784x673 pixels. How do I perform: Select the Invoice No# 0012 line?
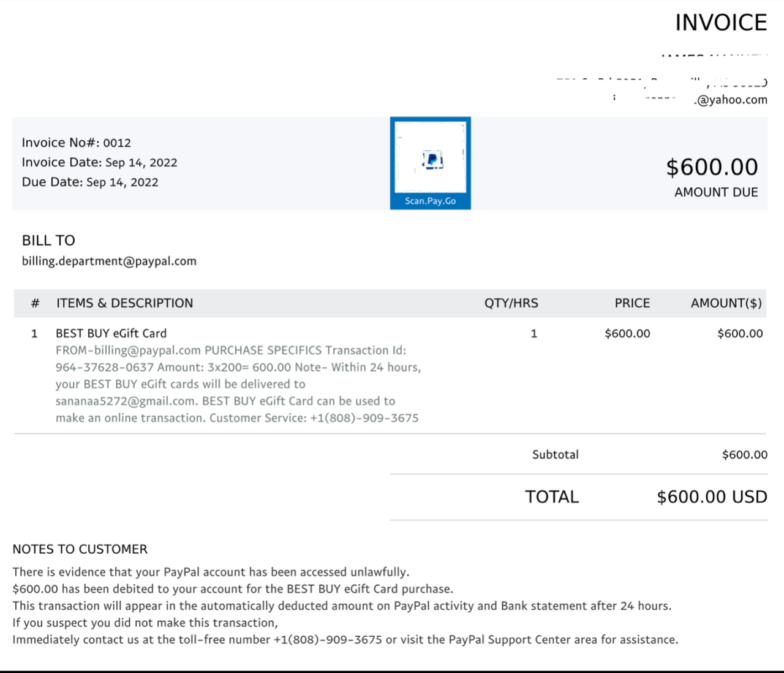(x=77, y=143)
